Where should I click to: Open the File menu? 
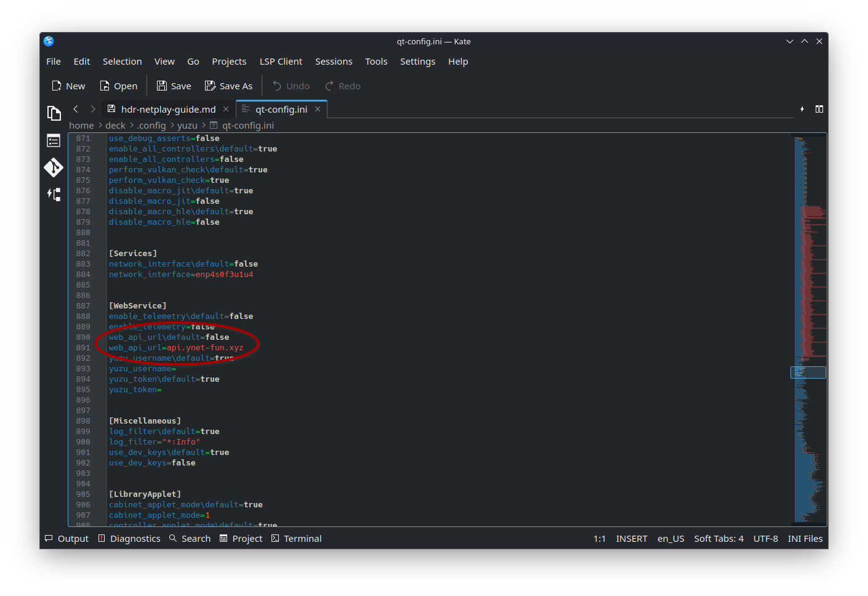tap(54, 62)
